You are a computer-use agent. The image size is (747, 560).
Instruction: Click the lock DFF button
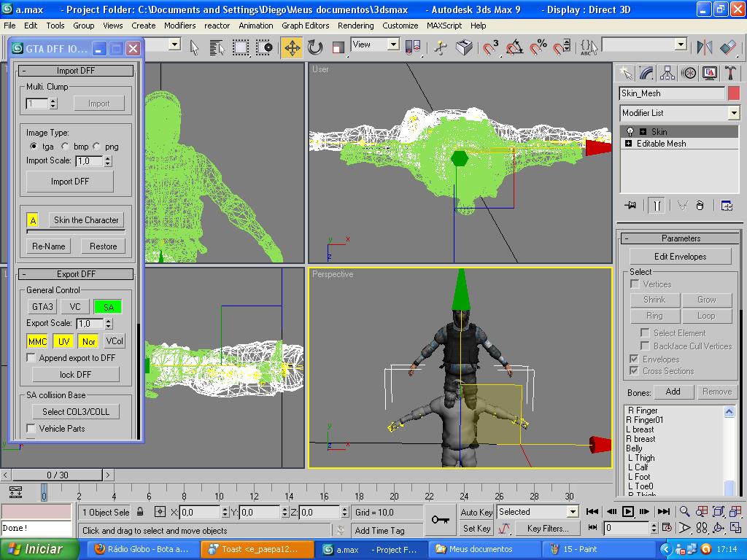pyautogui.click(x=75, y=375)
